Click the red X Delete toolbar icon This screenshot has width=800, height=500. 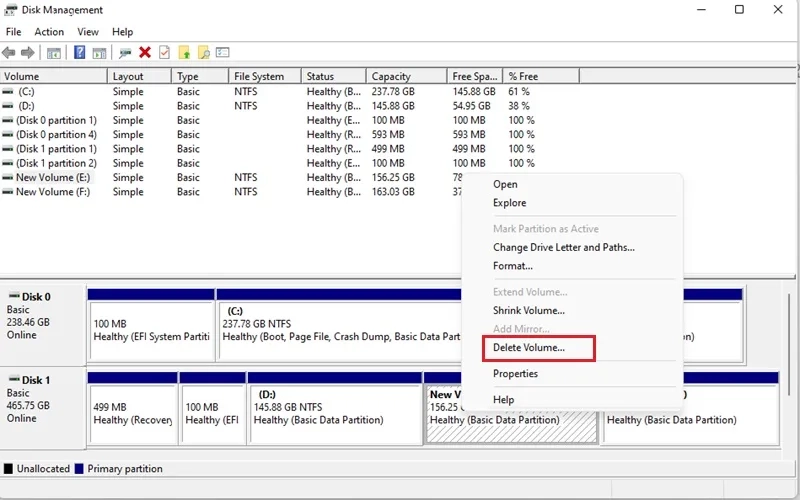145,52
